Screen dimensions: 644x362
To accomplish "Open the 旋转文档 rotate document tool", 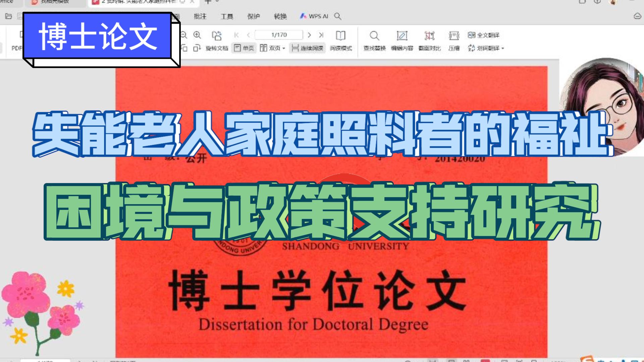I will pos(217,48).
